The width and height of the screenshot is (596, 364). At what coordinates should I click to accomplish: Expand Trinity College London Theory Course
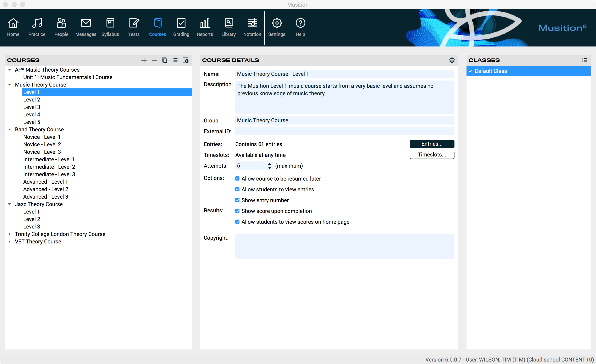9,234
